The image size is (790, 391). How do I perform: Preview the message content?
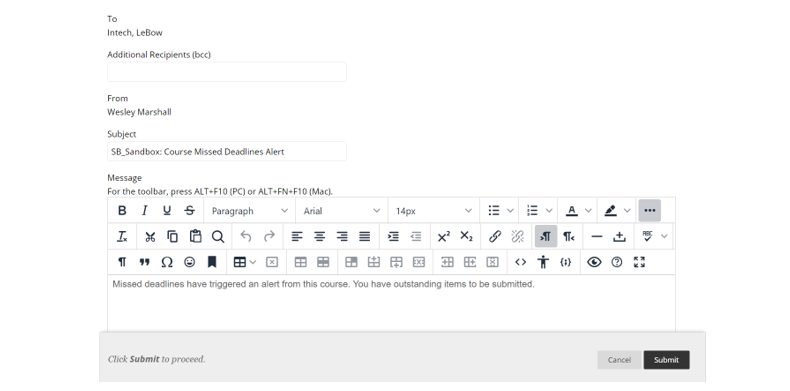click(x=594, y=262)
